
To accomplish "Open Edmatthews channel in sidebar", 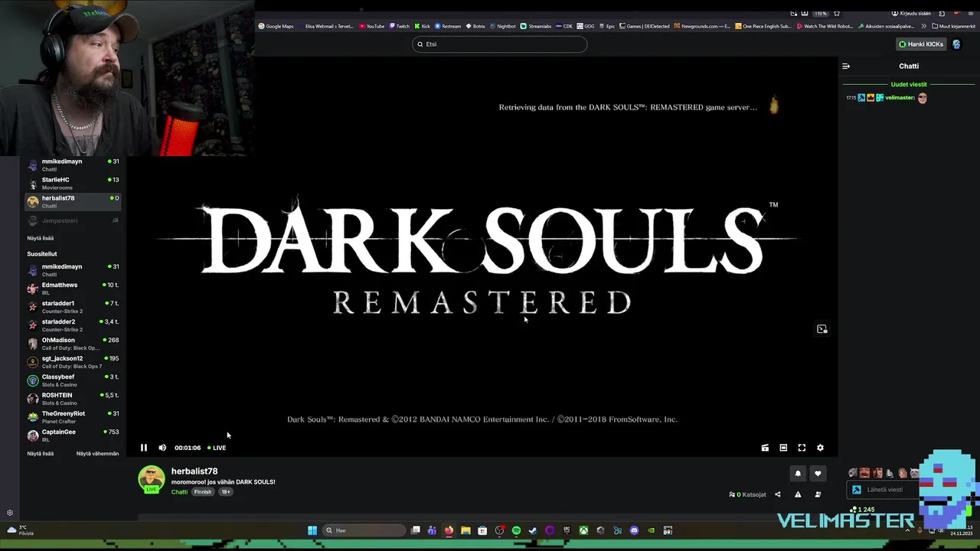I will 74,289.
